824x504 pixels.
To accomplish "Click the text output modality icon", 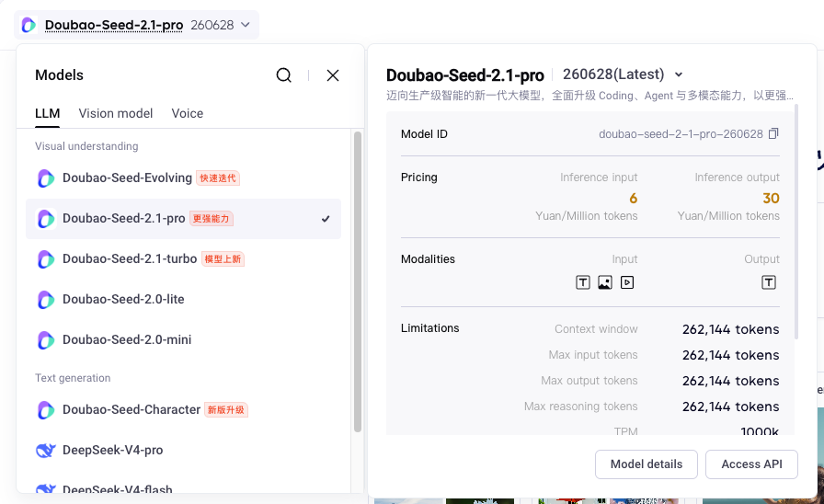I will click(x=768, y=282).
